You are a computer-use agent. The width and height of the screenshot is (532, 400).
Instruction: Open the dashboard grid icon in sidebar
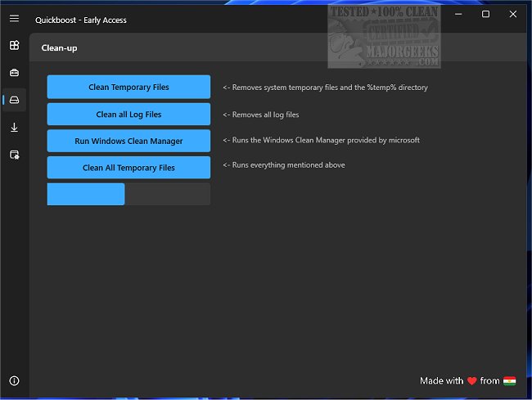[14, 45]
